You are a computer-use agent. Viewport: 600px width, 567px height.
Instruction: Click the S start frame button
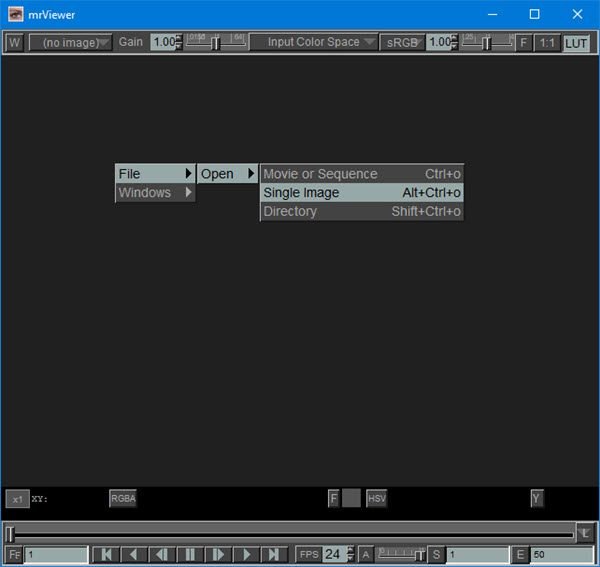tap(436, 554)
